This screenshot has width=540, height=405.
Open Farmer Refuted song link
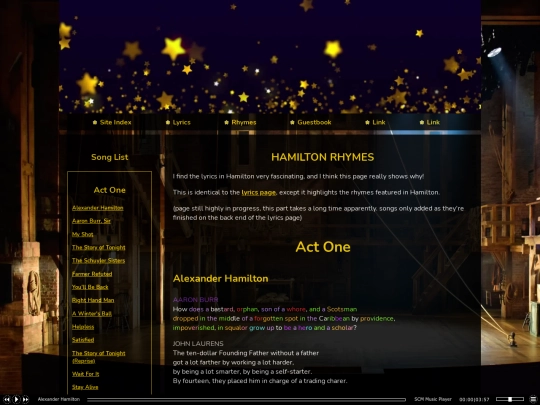(92, 274)
